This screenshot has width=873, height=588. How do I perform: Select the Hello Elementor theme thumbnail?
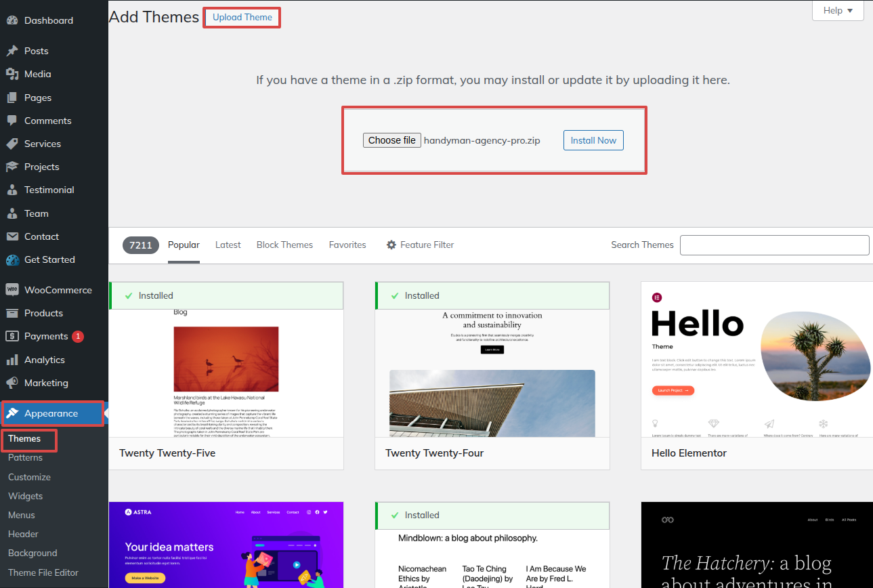[x=757, y=360]
